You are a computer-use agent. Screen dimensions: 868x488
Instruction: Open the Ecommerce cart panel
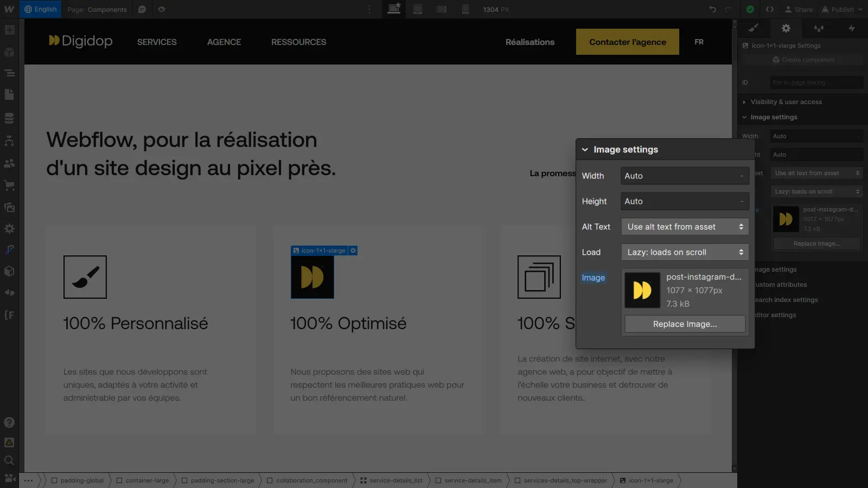[x=9, y=185]
